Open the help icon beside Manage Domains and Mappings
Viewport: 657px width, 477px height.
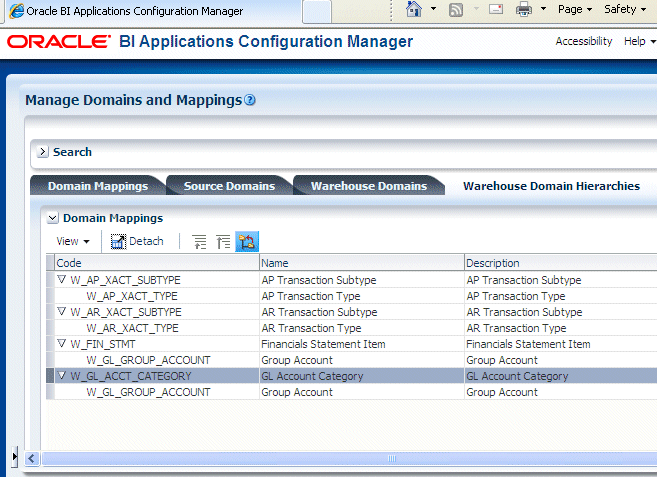250,100
